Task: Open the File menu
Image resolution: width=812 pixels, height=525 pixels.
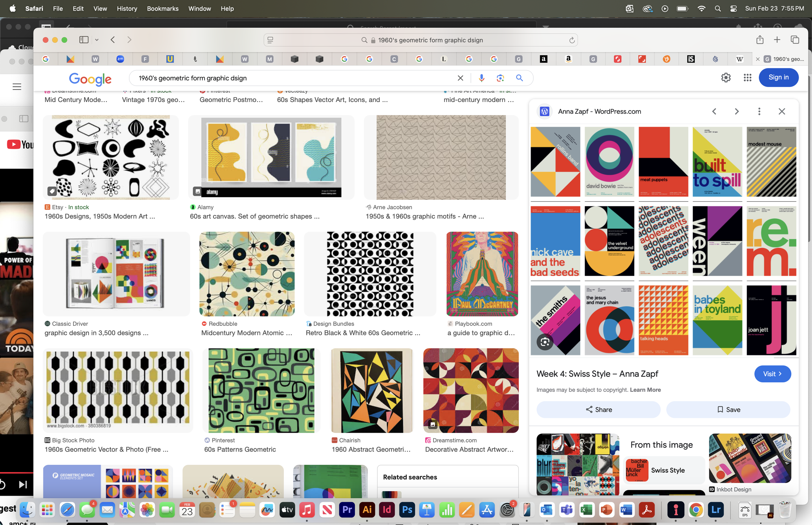Action: [57, 8]
